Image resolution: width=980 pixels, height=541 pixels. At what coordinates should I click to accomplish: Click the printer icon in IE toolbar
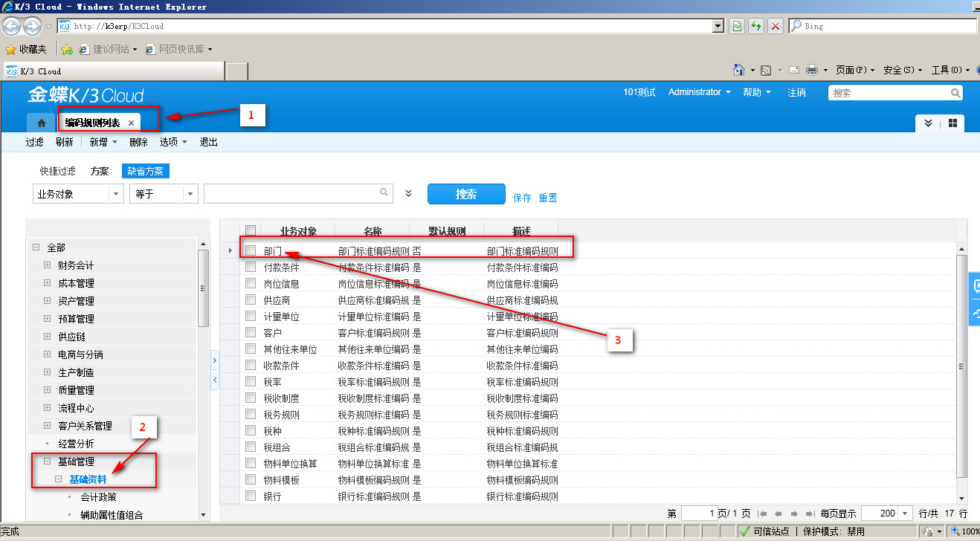(x=812, y=70)
